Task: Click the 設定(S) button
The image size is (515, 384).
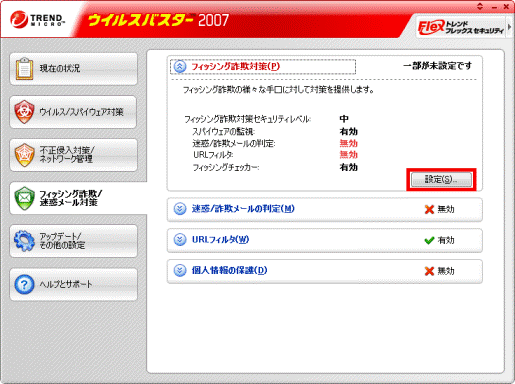Action: 441,180
